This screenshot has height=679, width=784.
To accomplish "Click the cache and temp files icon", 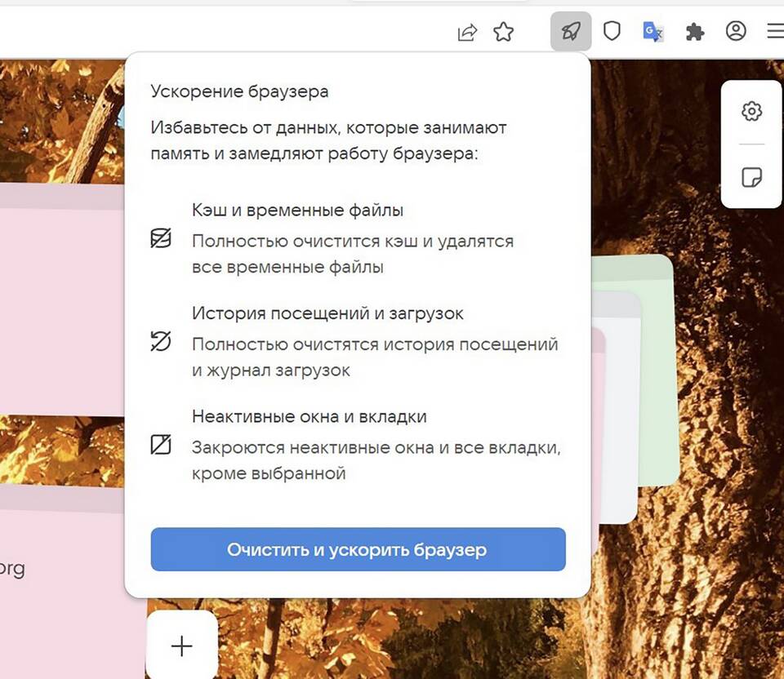I will 161,237.
